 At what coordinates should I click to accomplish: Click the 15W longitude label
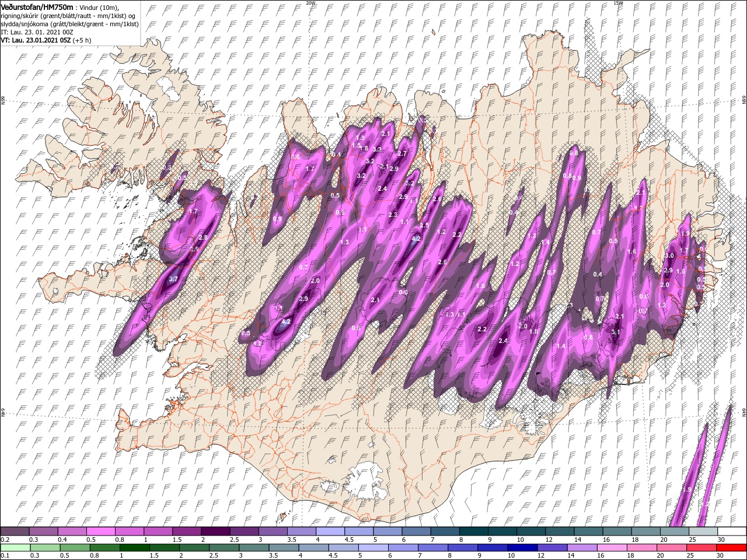pyautogui.click(x=618, y=3)
